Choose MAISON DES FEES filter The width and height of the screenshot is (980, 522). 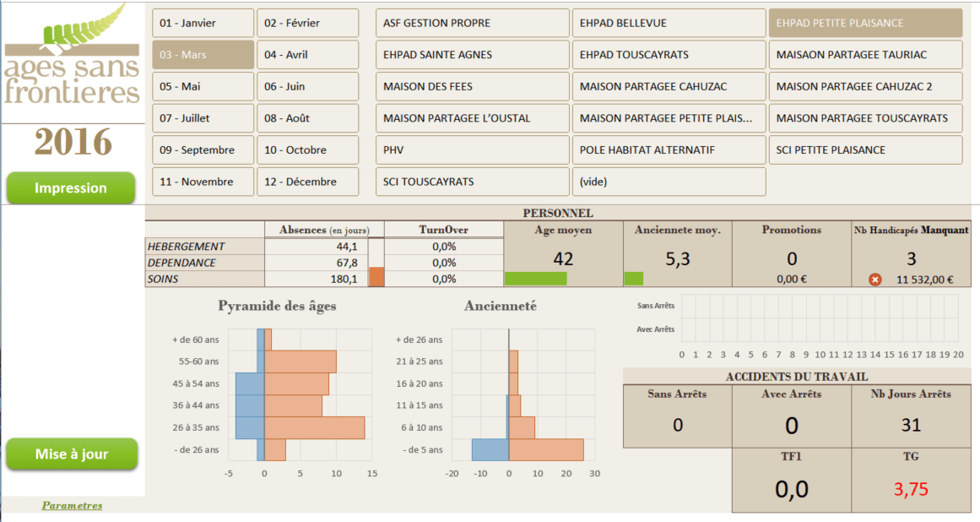[472, 87]
